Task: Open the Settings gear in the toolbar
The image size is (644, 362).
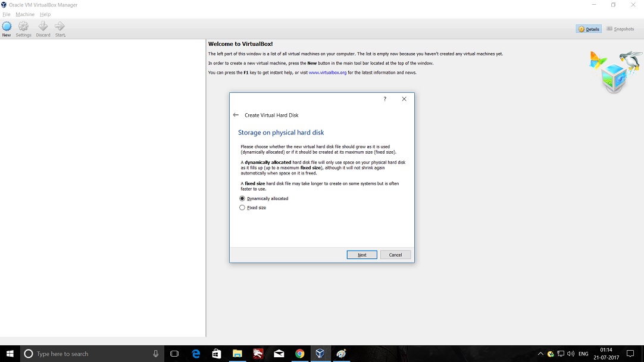Action: (23, 29)
